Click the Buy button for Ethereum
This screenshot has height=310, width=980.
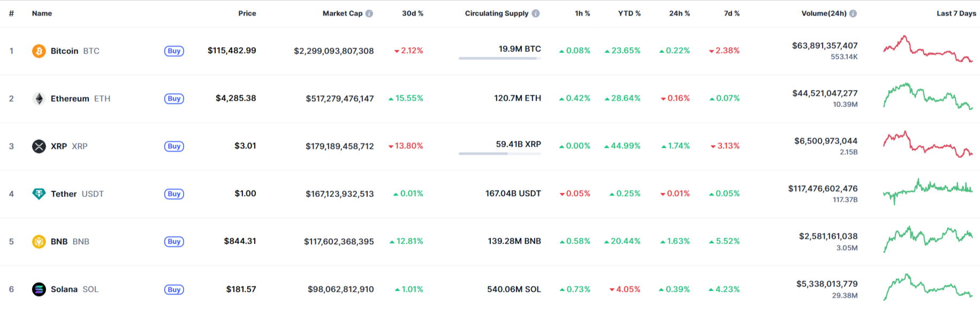click(173, 99)
